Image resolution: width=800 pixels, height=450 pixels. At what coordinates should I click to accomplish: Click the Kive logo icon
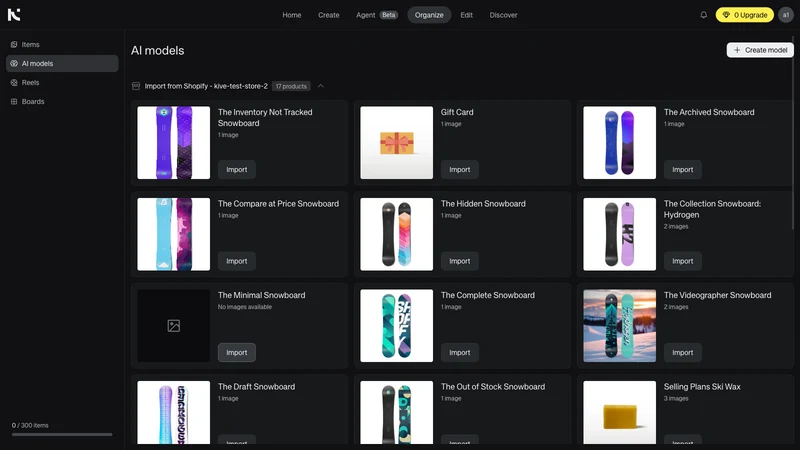pyautogui.click(x=14, y=15)
